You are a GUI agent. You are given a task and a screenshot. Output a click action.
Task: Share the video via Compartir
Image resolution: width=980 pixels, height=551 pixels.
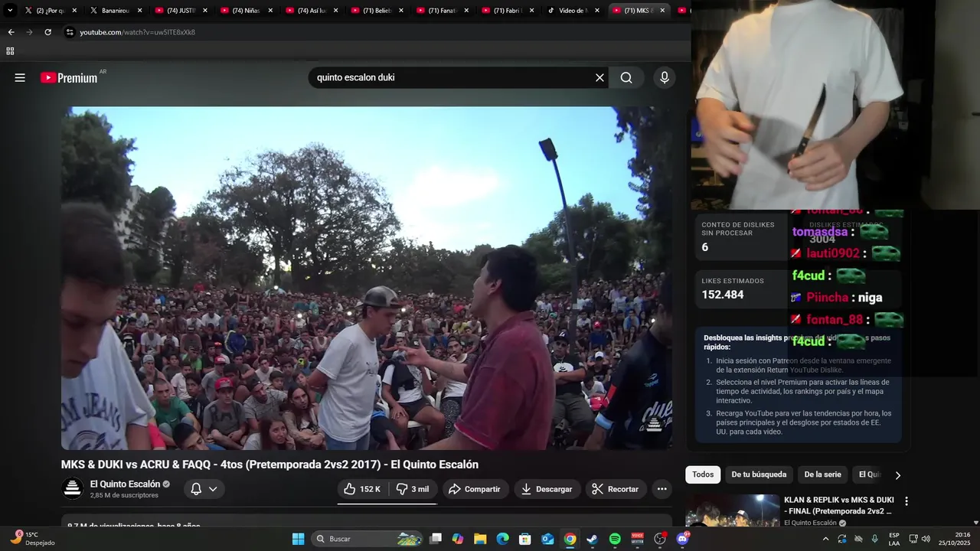(x=475, y=489)
